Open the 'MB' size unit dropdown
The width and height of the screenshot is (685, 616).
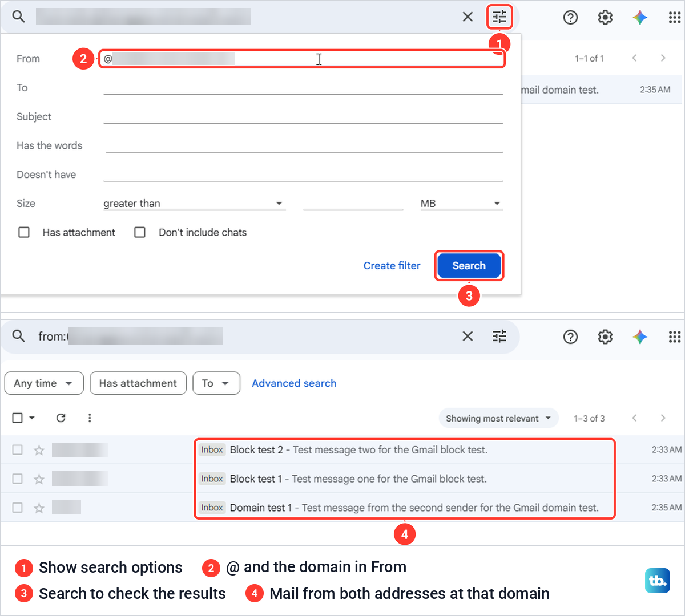(461, 204)
